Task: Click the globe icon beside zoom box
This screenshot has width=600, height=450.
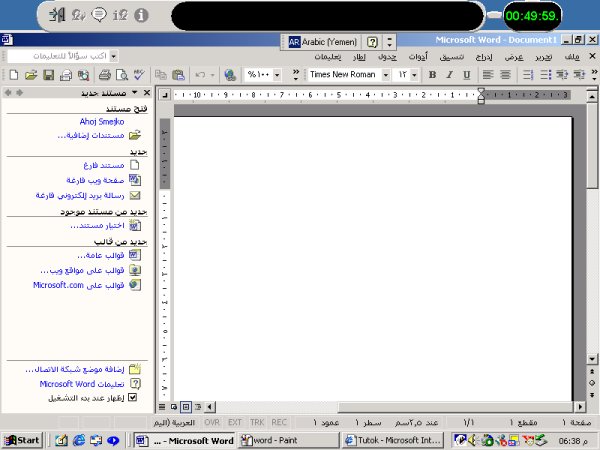Action: (230, 75)
